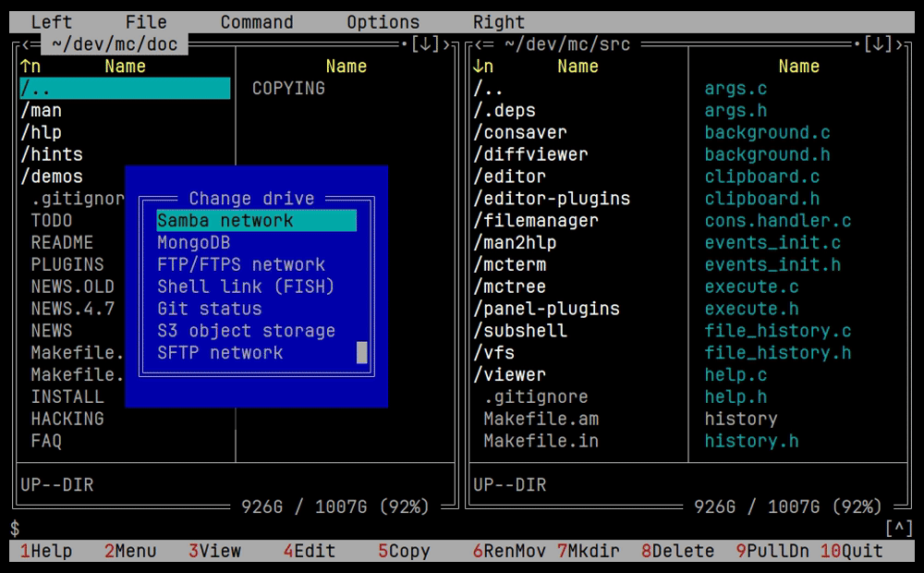924x573 pixels.
Task: Open the File menu
Action: click(x=146, y=22)
